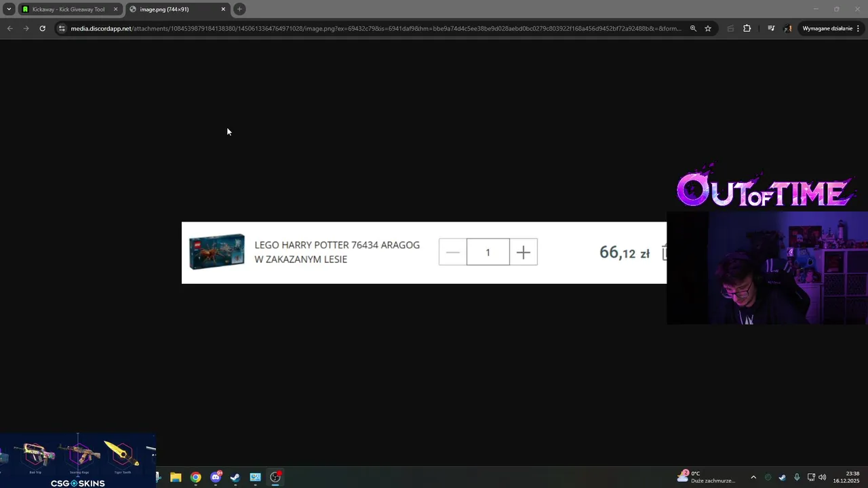Open OBS Studio from the taskbar
This screenshot has height=488, width=868.
(x=275, y=477)
